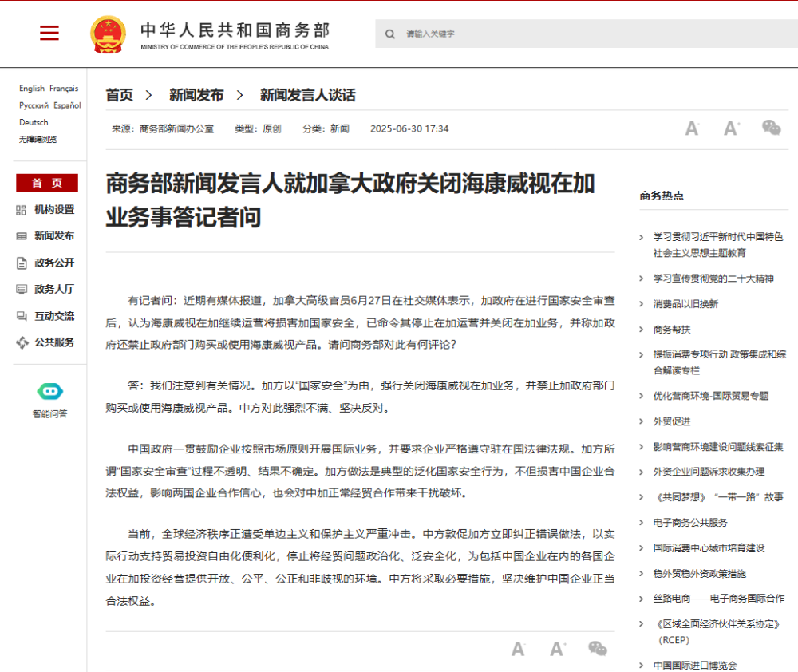Screen dimensions: 798x672
Task: Switch language to English
Action: point(32,89)
